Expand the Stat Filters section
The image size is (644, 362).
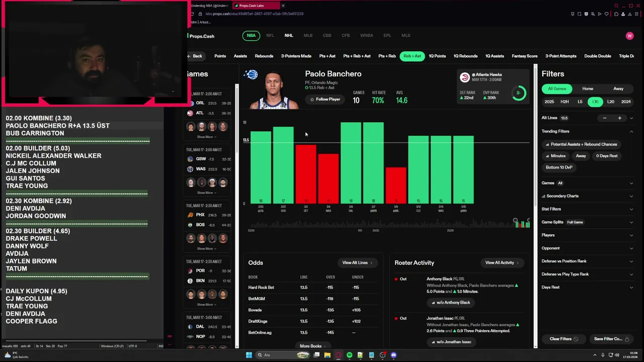pyautogui.click(x=587, y=209)
